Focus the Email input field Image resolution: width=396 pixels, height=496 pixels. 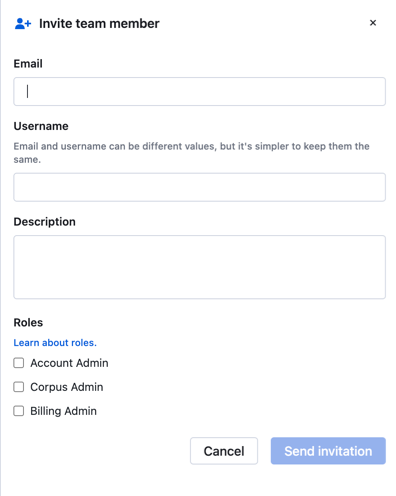pos(199,92)
